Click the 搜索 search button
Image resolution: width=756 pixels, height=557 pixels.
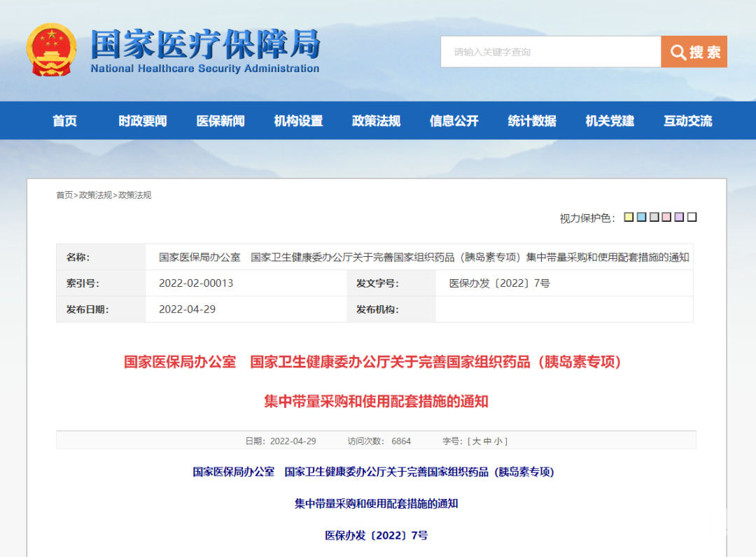[x=694, y=52]
